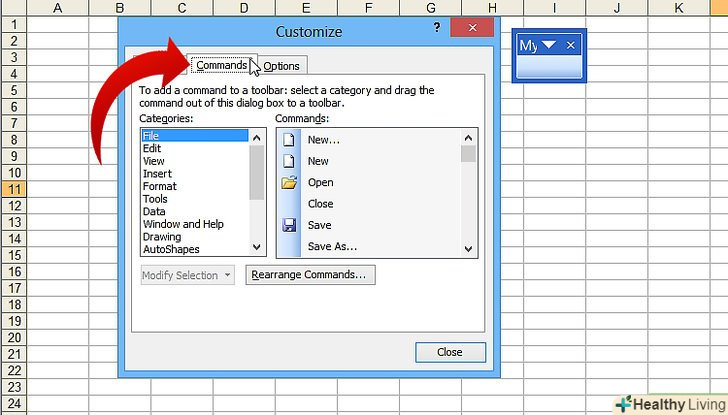
Task: Select column I header
Action: (x=554, y=7)
